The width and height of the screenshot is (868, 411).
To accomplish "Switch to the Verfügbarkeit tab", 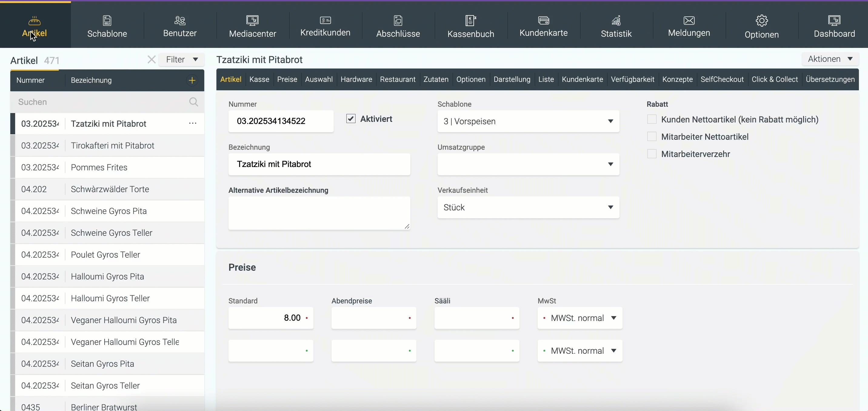I will (x=632, y=79).
